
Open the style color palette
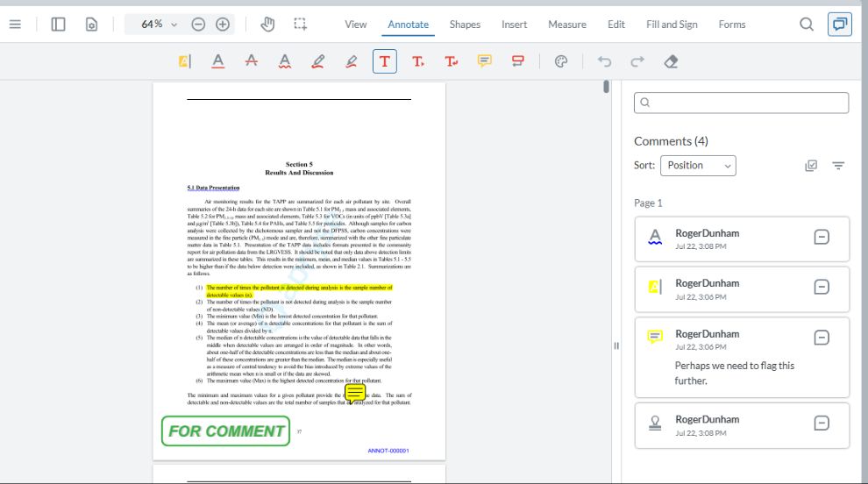coord(561,61)
